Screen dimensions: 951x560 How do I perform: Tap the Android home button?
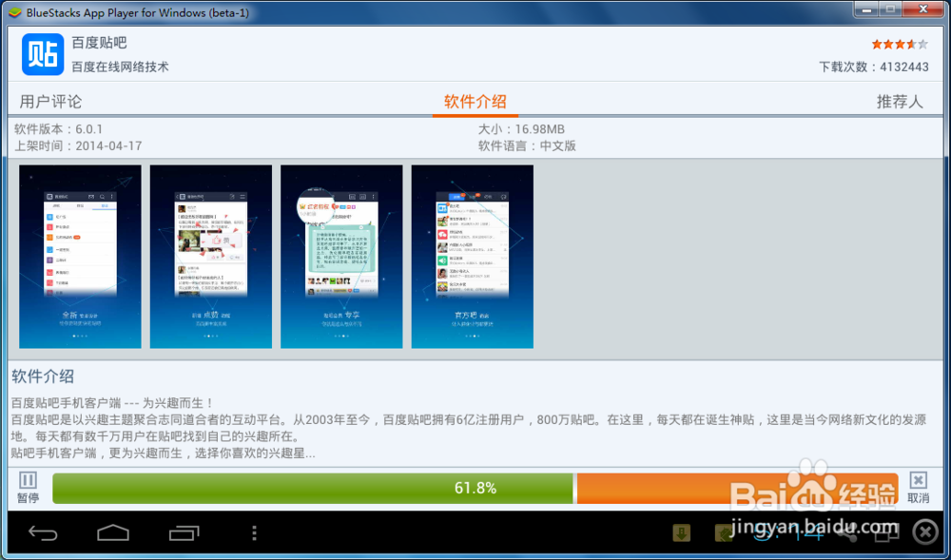pyautogui.click(x=113, y=533)
